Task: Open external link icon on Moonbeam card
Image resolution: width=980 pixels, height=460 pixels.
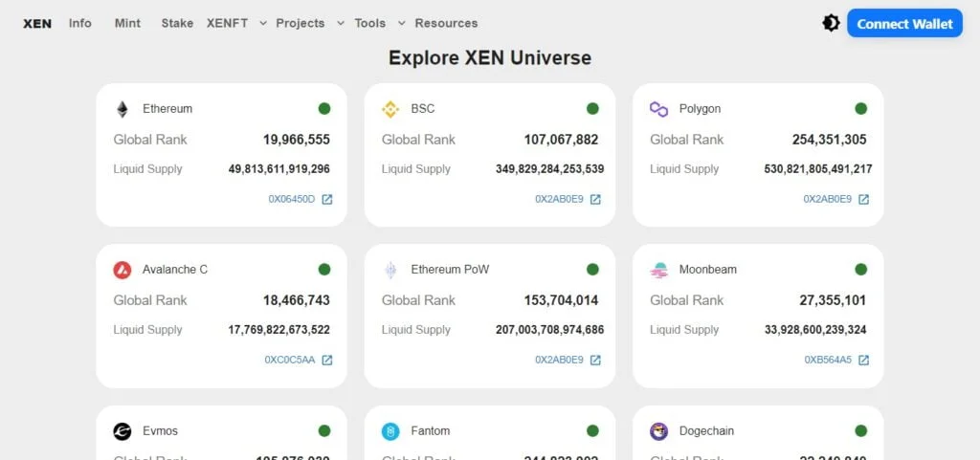Action: (x=864, y=361)
